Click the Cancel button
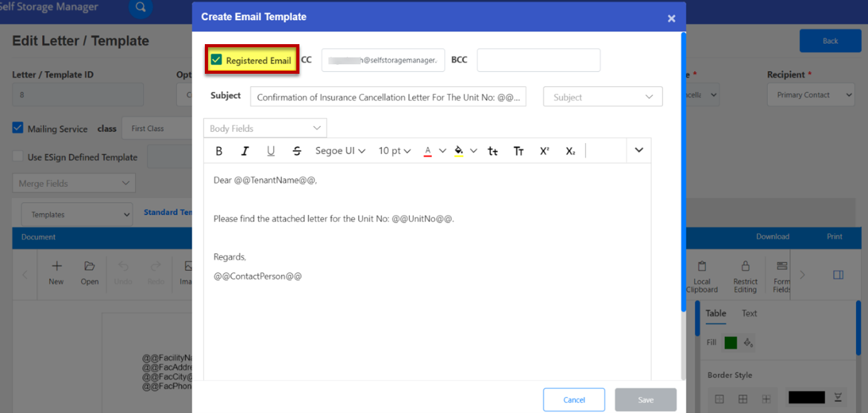The width and height of the screenshot is (868, 413). click(574, 400)
